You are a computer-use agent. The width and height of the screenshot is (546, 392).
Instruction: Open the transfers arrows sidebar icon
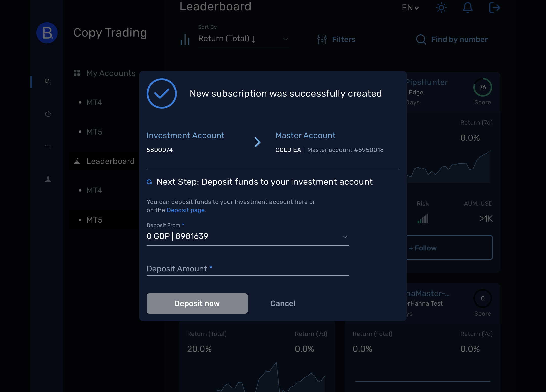coord(48,146)
